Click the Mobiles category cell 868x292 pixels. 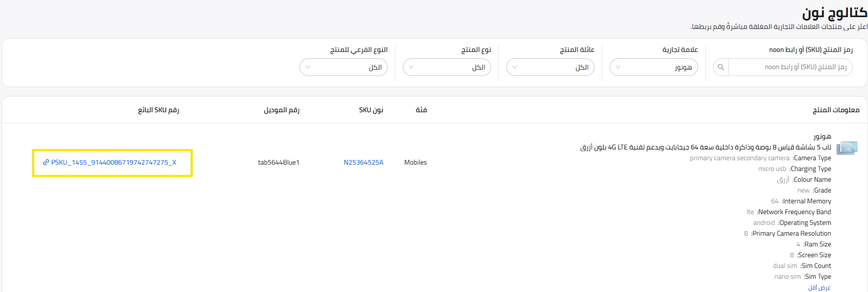(x=415, y=162)
